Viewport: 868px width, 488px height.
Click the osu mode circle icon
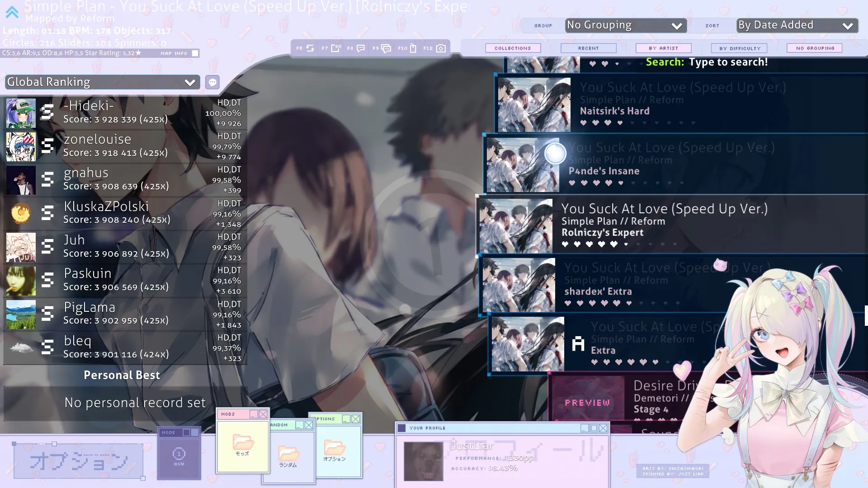179,454
